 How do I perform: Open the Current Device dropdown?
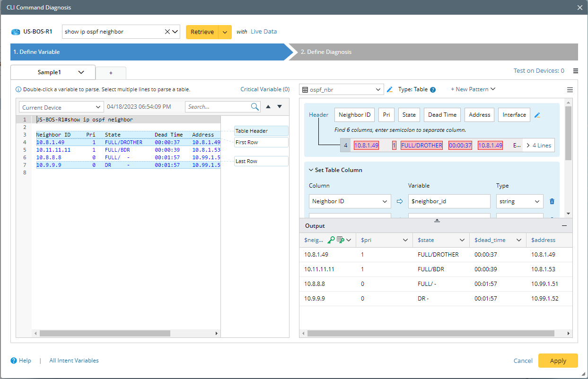pyautogui.click(x=61, y=107)
